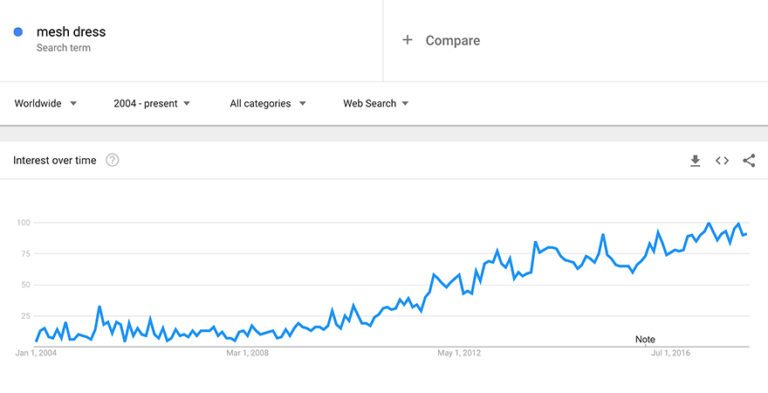Open help for Interest over time

(112, 160)
